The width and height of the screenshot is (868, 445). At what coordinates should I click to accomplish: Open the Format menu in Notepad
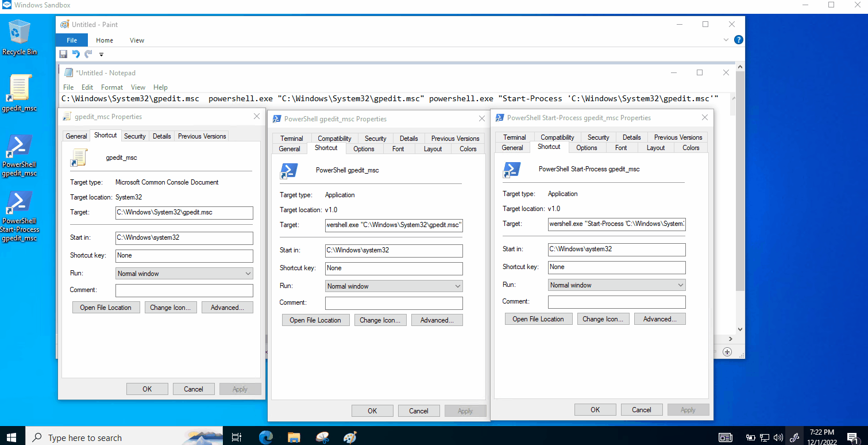112,87
